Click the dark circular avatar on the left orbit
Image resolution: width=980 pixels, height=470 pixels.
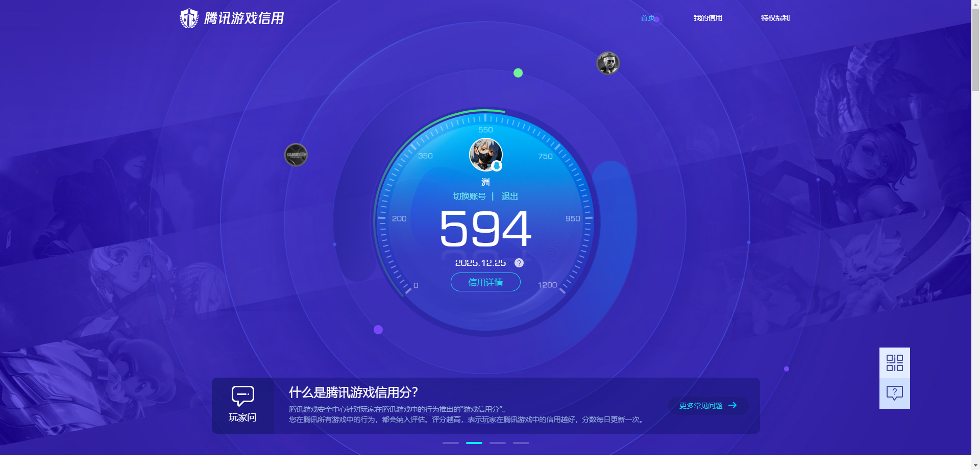(295, 155)
